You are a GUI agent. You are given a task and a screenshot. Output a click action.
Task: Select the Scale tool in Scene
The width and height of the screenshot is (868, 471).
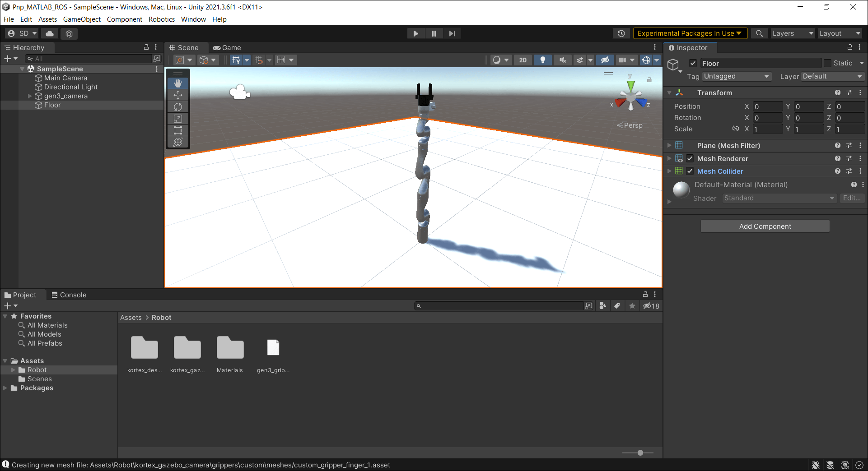click(178, 118)
